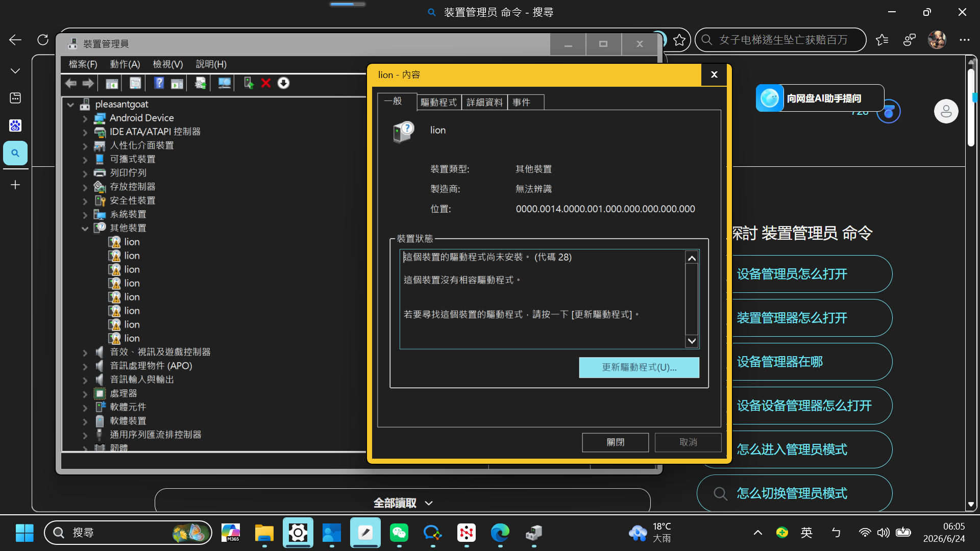The width and height of the screenshot is (980, 551).
Task: Click Show/Hide Action Pane toolbar icon
Action: (177, 83)
